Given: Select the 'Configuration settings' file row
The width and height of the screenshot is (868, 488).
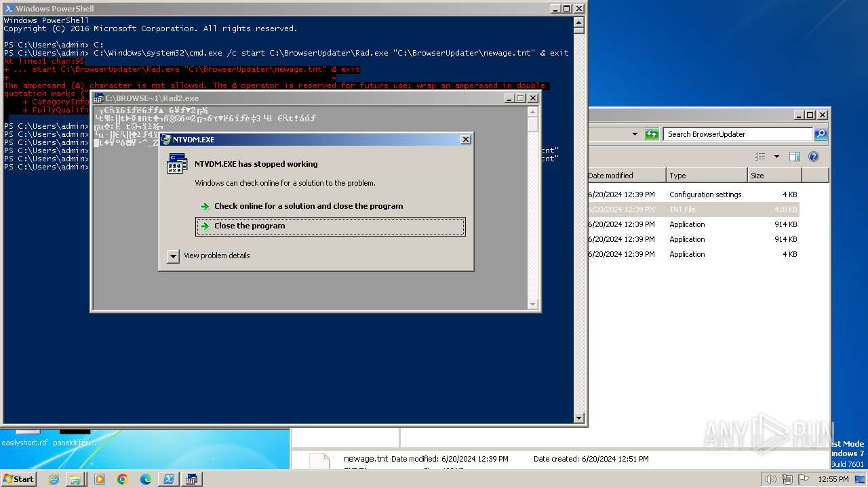Looking at the screenshot, I should tap(693, 195).
